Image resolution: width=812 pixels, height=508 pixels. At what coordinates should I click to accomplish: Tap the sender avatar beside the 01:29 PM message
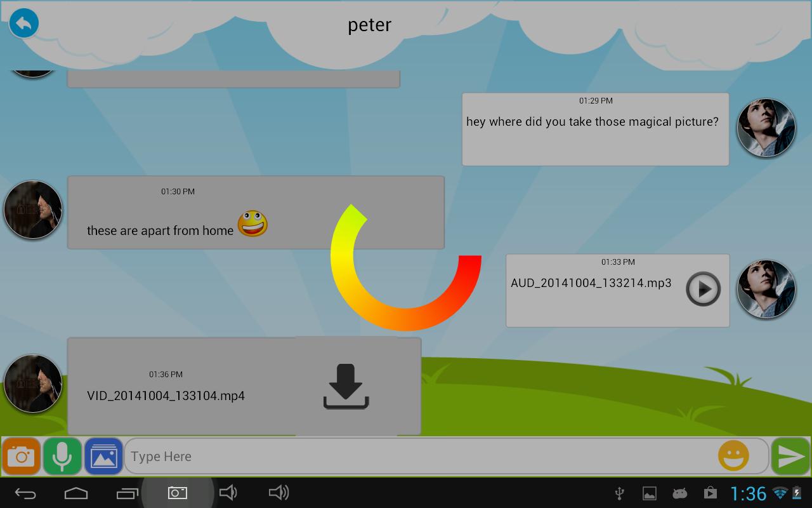(x=766, y=128)
